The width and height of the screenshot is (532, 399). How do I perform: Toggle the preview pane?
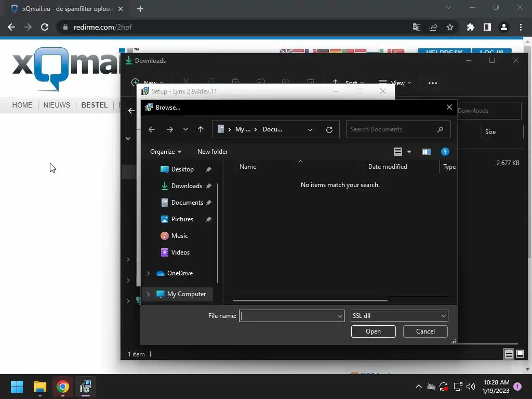tap(427, 152)
